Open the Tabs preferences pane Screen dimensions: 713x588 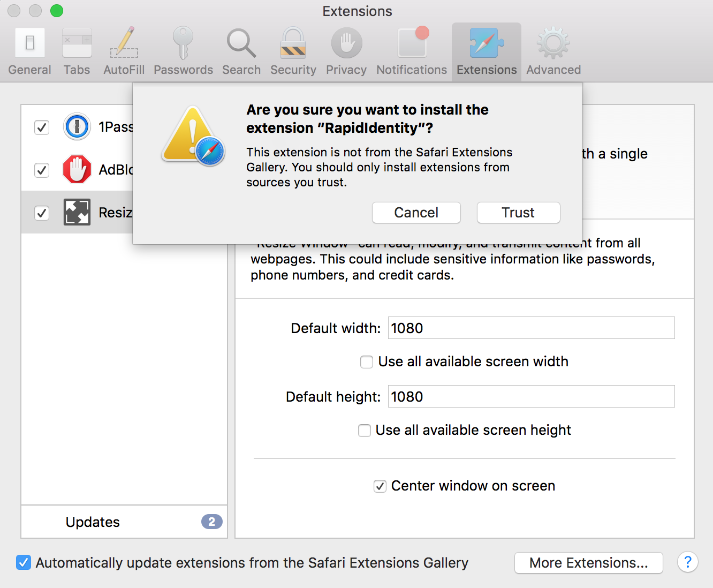pos(77,52)
